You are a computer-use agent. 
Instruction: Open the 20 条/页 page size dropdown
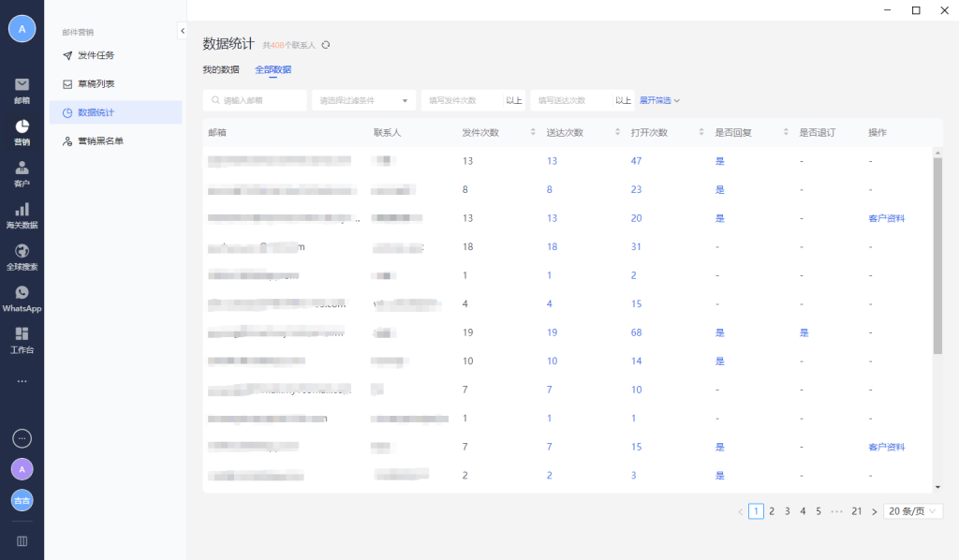point(913,511)
